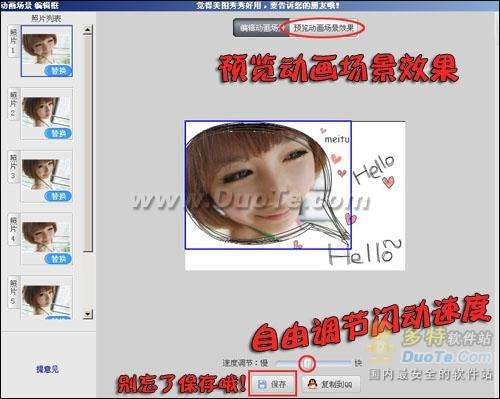Open the 预览动画场景效果 tab
The height and width of the screenshot is (399, 500).
pyautogui.click(x=323, y=28)
